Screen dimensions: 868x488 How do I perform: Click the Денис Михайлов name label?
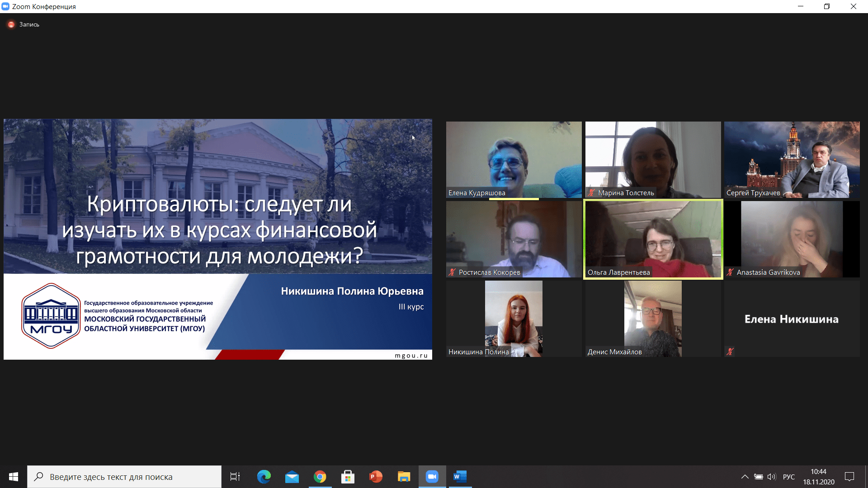tap(614, 352)
